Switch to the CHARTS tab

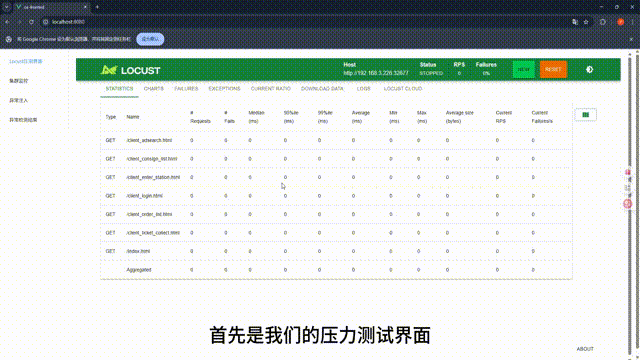click(x=153, y=89)
